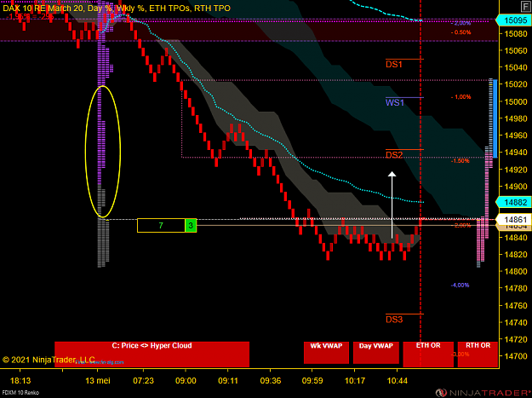Click the 07:23 time axis label
Screen dimensions: 532x398
(143, 381)
